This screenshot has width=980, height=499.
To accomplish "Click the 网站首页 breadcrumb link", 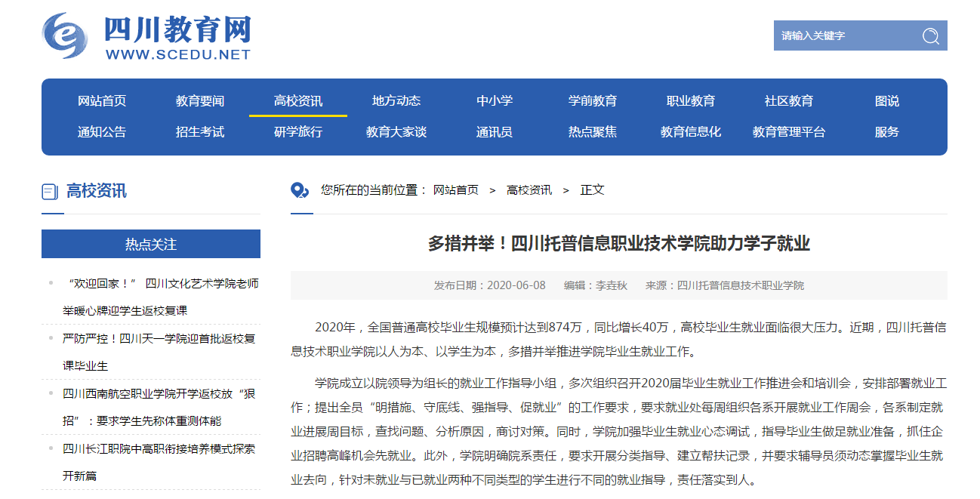I will pos(456,190).
